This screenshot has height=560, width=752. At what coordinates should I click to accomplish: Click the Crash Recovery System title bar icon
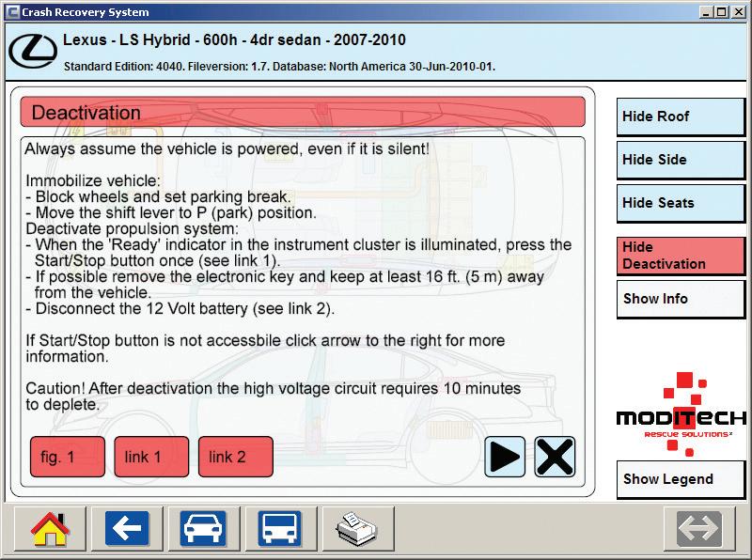pos(13,12)
